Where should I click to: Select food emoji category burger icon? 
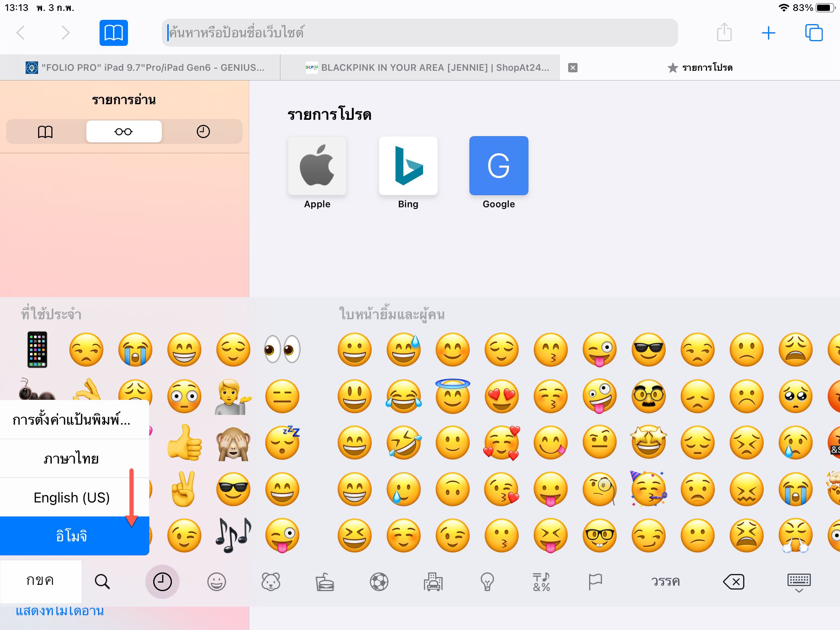325,582
